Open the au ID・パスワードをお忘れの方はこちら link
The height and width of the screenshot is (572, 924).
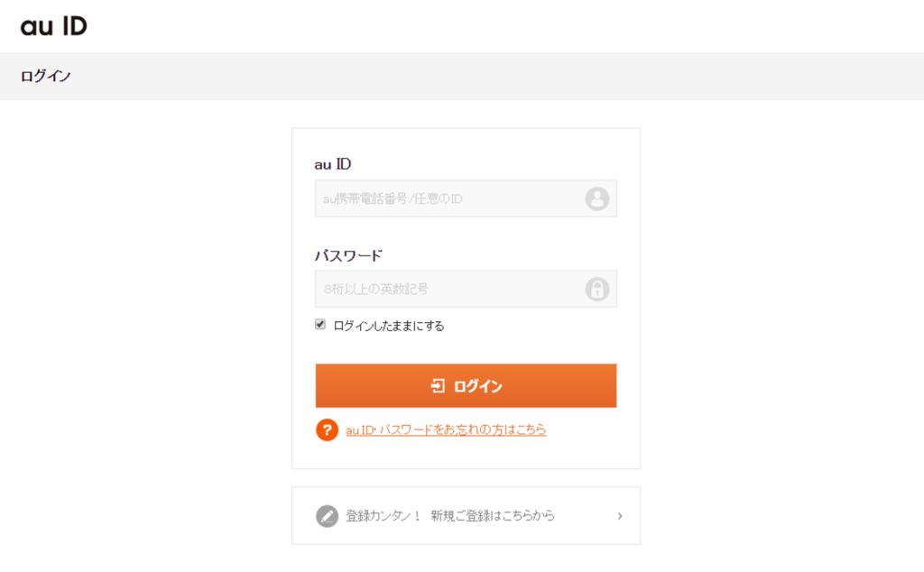click(x=446, y=430)
